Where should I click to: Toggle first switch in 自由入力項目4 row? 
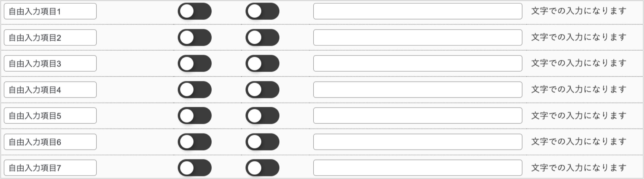coord(195,89)
